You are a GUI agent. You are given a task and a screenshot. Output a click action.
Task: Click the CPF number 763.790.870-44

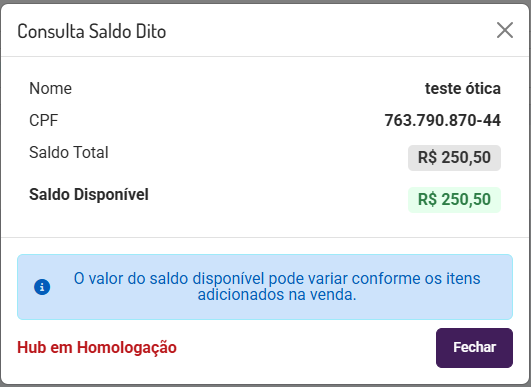[442, 121]
